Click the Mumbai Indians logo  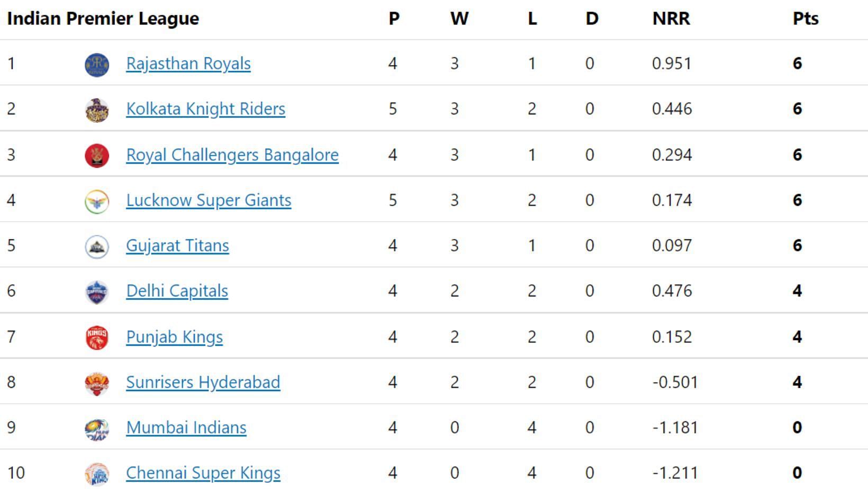pyautogui.click(x=97, y=429)
